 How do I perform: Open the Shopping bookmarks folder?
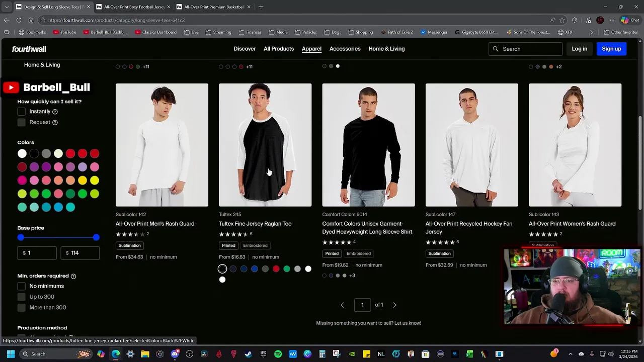360,32
